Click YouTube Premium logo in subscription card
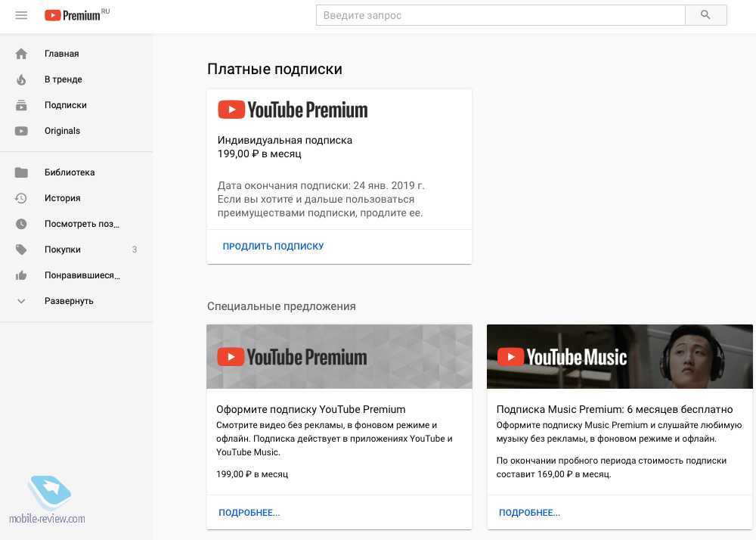This screenshot has height=540, width=756. pyautogui.click(x=293, y=110)
